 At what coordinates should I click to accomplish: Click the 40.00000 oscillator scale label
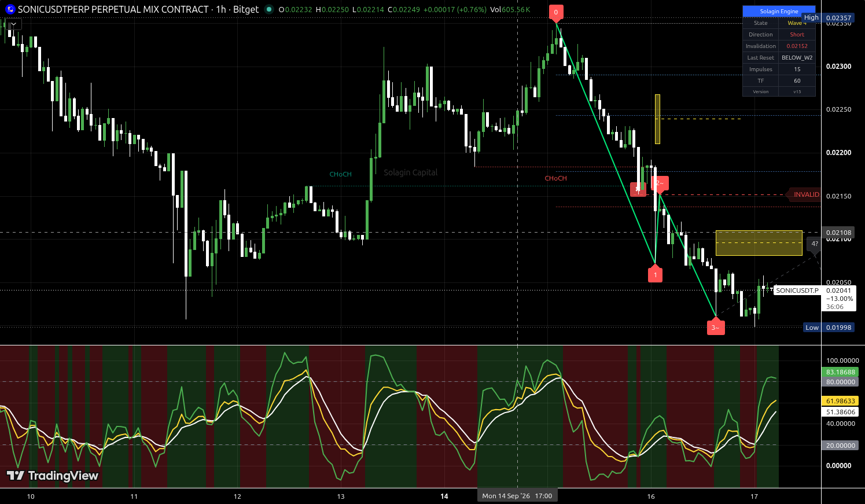pyautogui.click(x=840, y=424)
